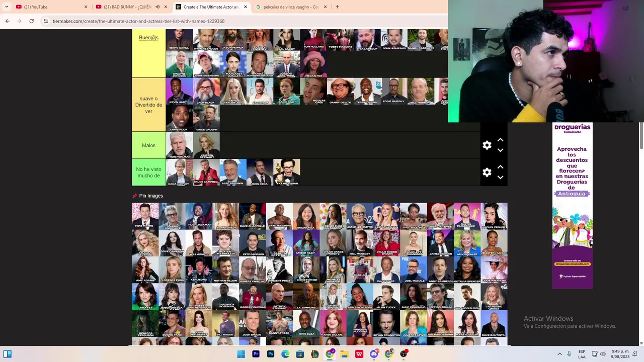
Task: Select the Dave Bautista image tile
Action: (x=494, y=324)
